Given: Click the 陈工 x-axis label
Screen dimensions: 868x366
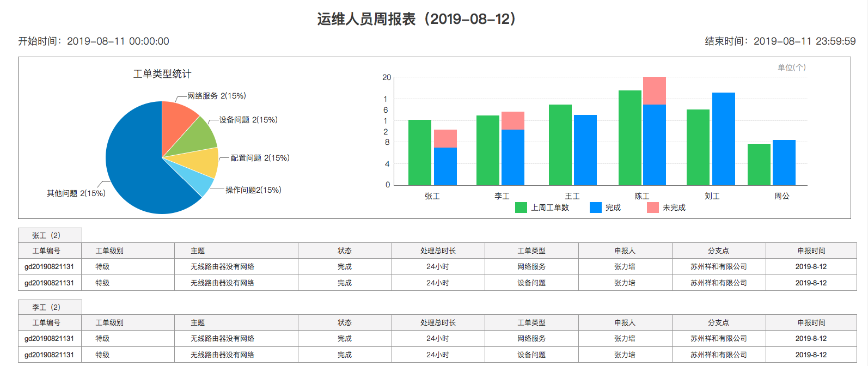Looking at the screenshot, I should (642, 196).
